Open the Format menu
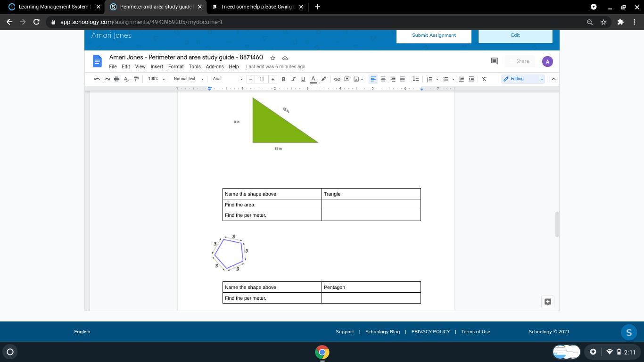644x362 pixels. point(176,67)
